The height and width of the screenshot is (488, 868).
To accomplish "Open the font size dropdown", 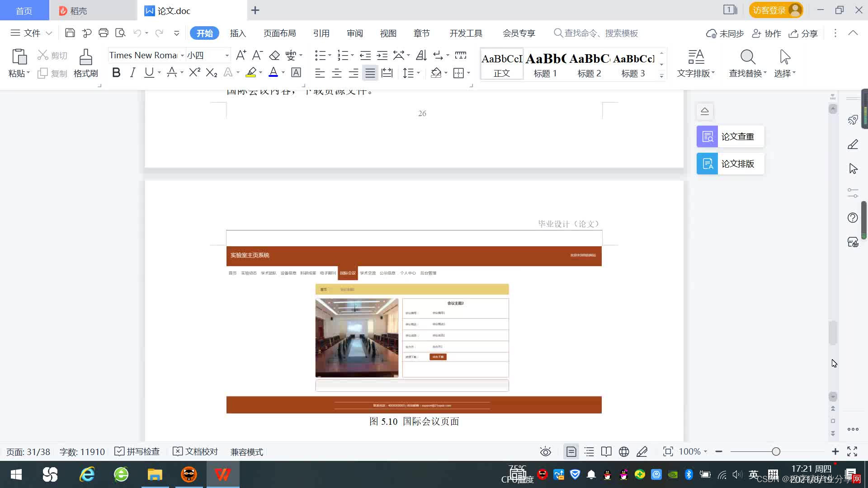I will pyautogui.click(x=227, y=56).
